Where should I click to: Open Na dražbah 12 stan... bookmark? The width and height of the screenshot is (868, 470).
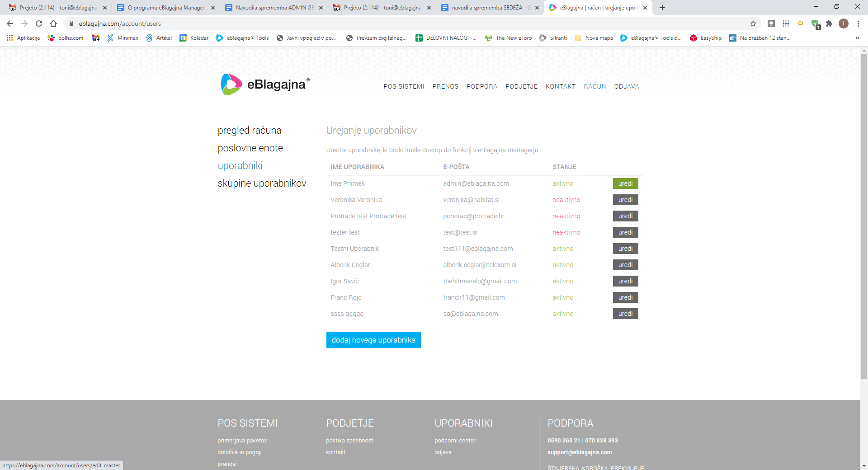(760, 38)
